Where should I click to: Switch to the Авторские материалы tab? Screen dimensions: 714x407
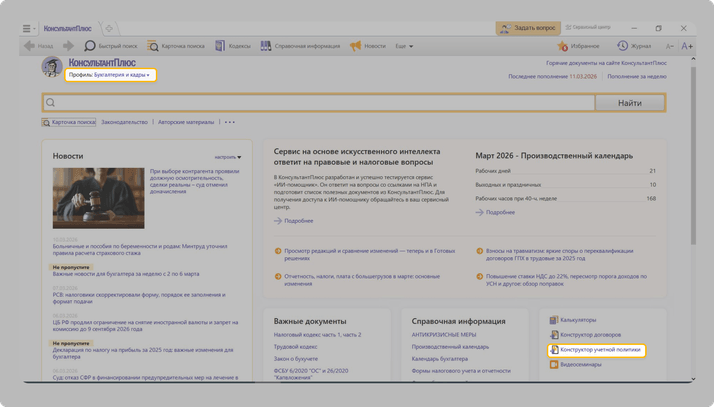tap(186, 122)
